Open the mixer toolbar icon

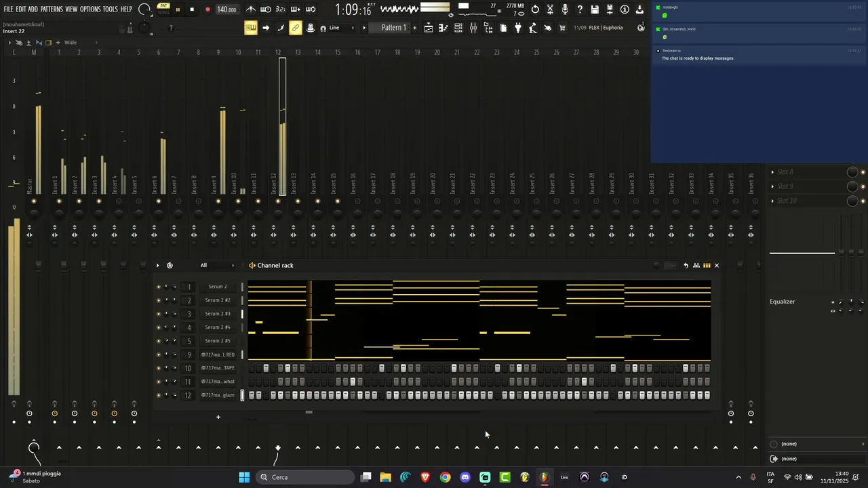473,28
